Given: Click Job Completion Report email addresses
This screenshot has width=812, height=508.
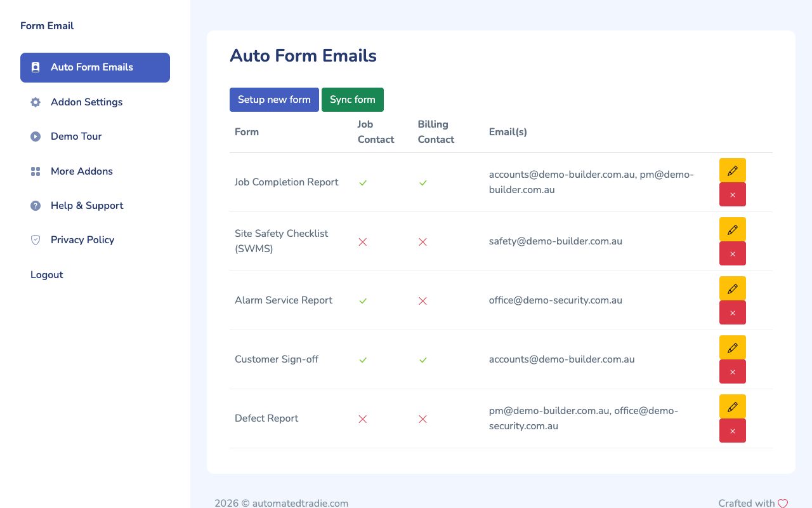Looking at the screenshot, I should click(x=592, y=182).
